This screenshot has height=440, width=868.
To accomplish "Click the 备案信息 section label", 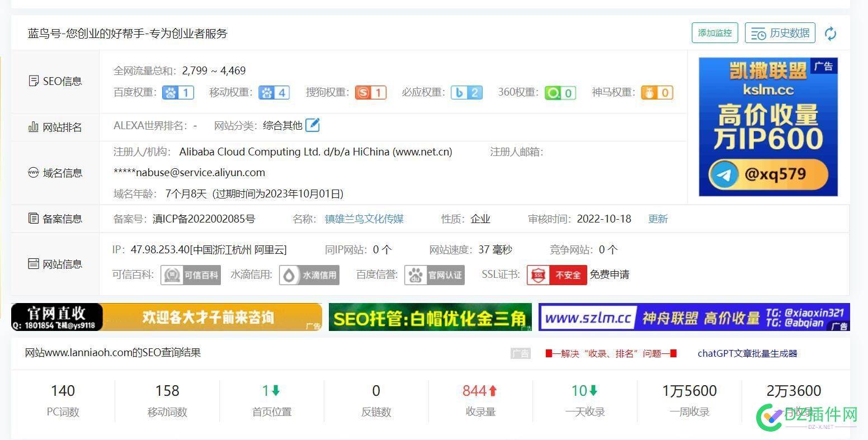I will [55, 219].
